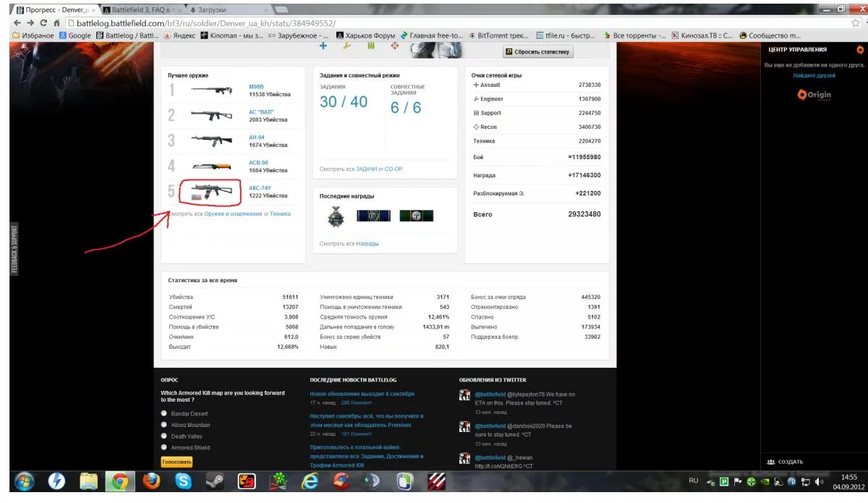
Task: Click the АС ВАЛ weapon image
Action: 210,115
